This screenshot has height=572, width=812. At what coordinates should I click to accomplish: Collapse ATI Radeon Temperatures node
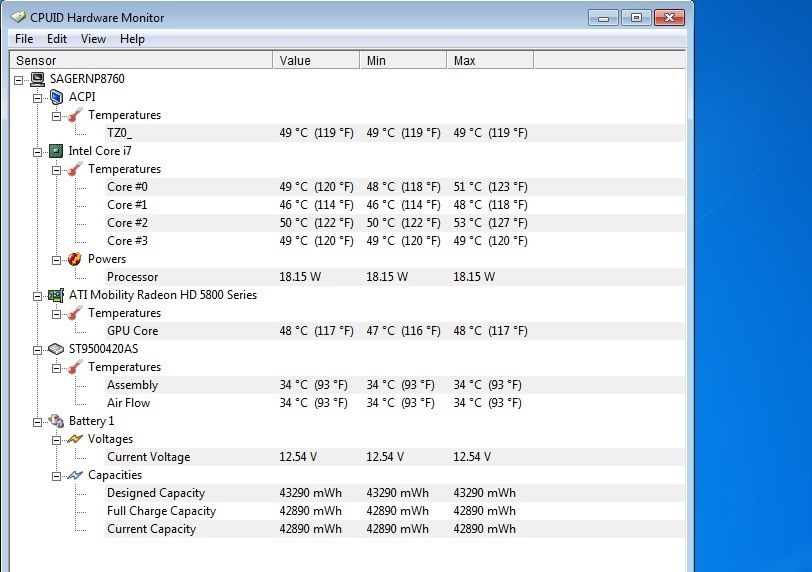pyautogui.click(x=56, y=314)
